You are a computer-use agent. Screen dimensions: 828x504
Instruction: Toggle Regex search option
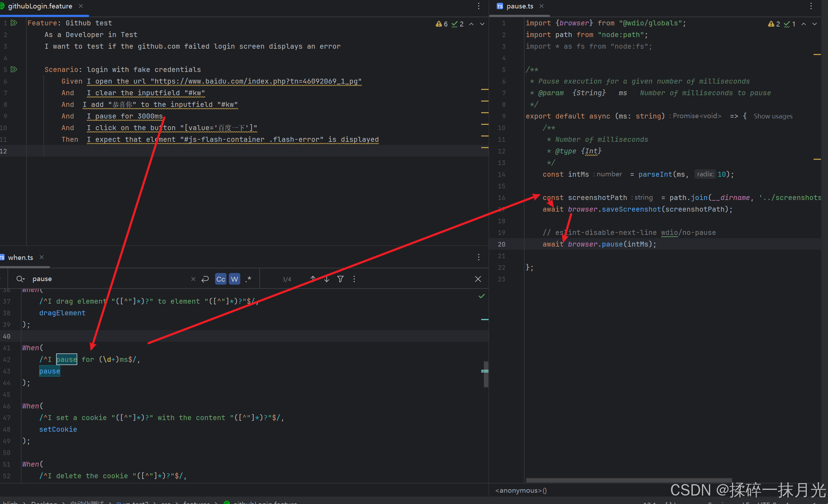(x=248, y=279)
